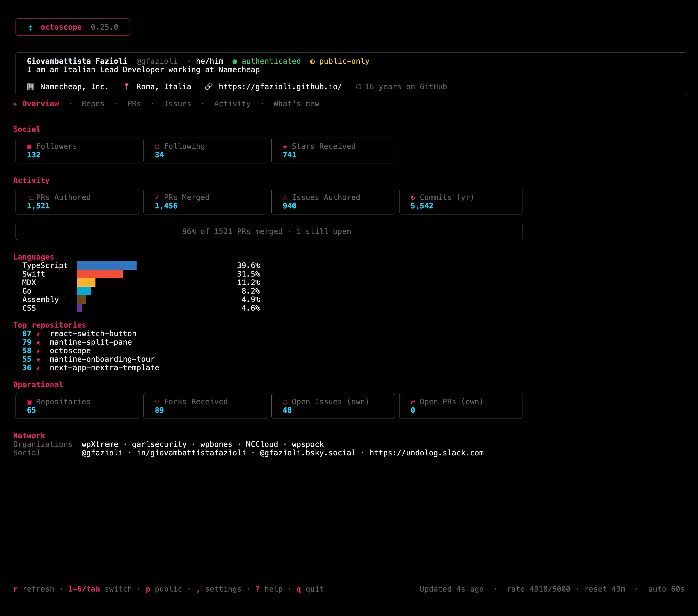The image size is (698, 616).
Task: Click the link chain icon beside the website URL
Action: (x=209, y=87)
